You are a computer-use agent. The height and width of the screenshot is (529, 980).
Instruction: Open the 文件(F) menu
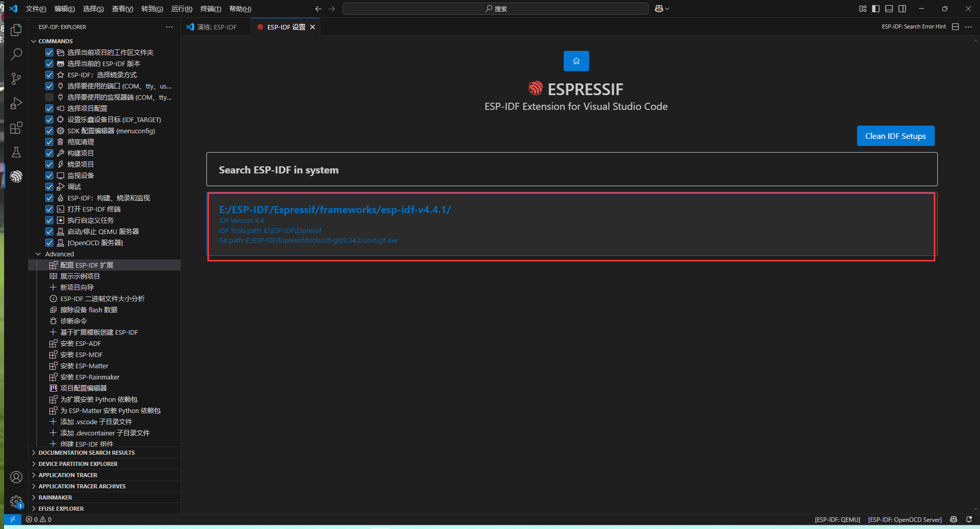coord(36,9)
